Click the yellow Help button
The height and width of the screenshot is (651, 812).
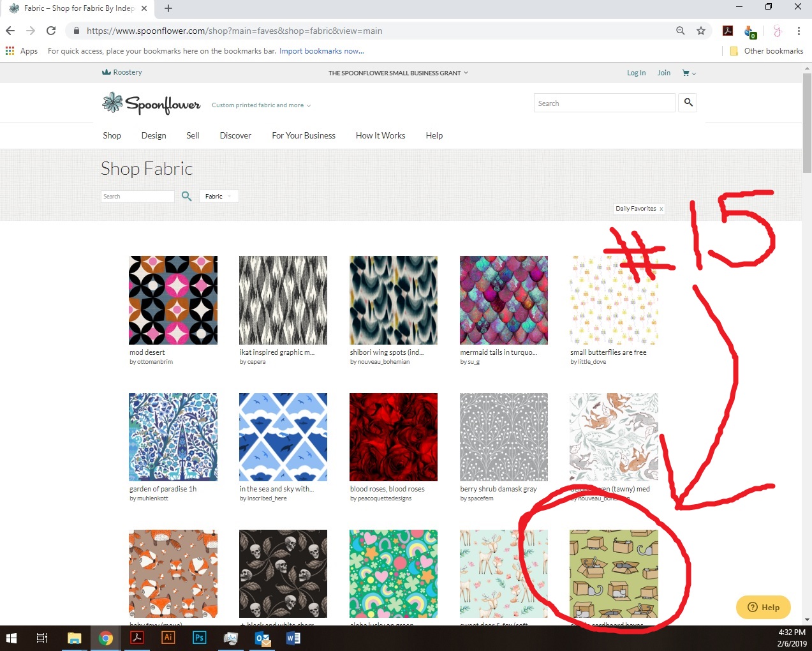tap(764, 607)
